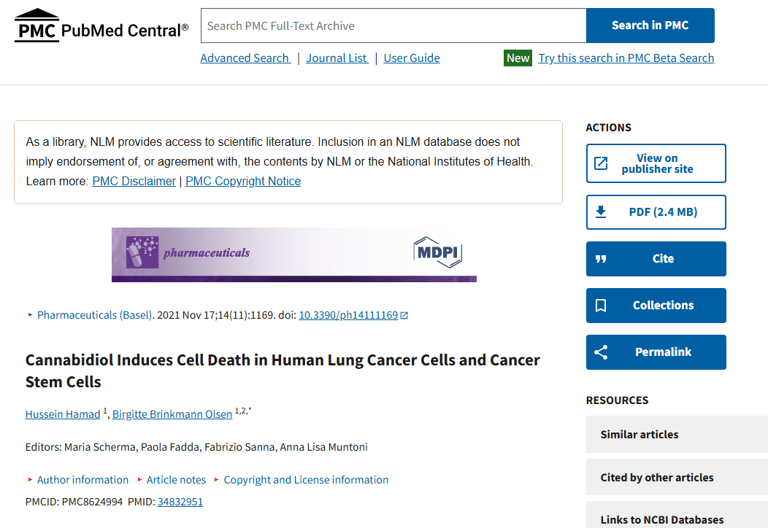Click the bookmark icon on Collections
The width and height of the screenshot is (768, 528).
click(x=601, y=306)
